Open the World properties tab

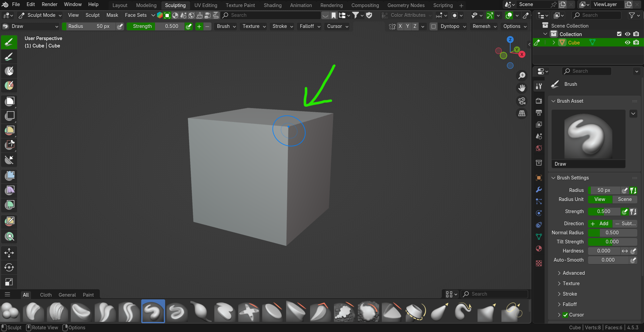(x=539, y=148)
